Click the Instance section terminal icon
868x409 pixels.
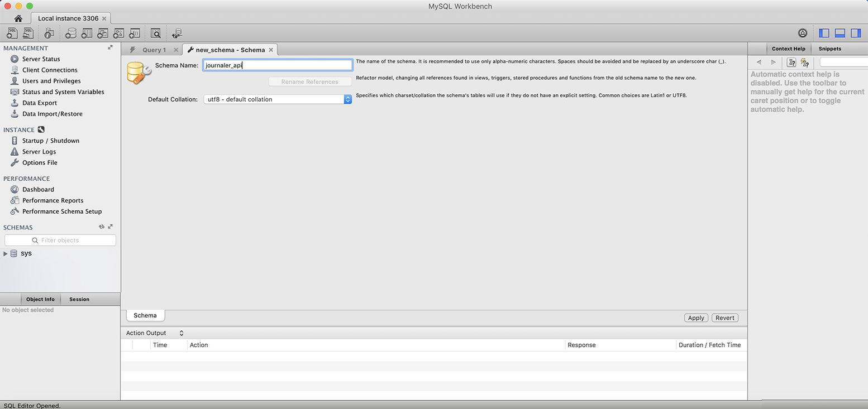[41, 129]
